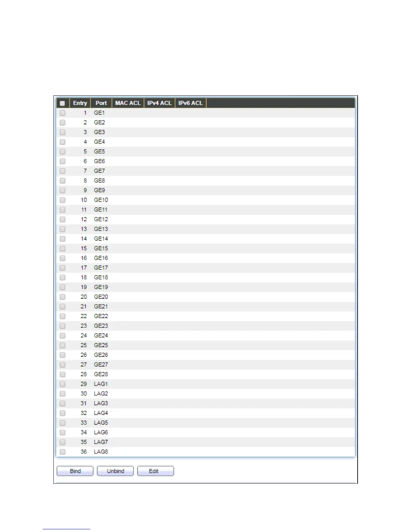The image size is (411, 532).
Task: Check the GE17 row checkbox
Action: tap(62, 268)
